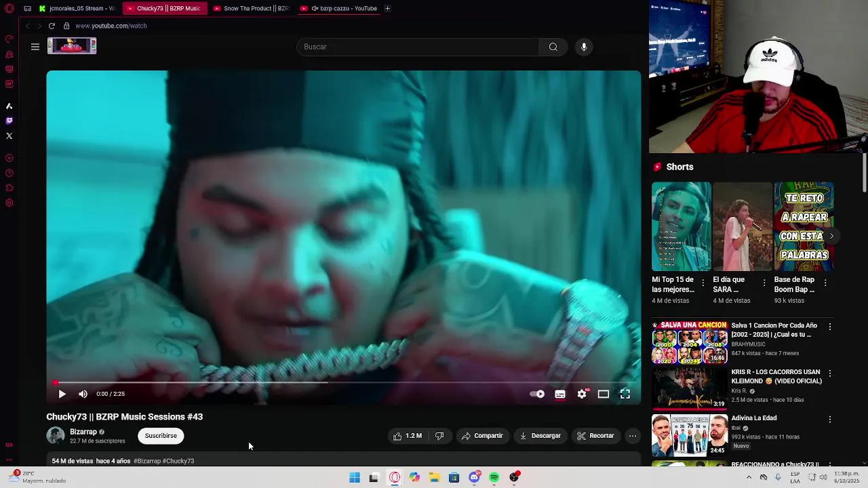Switch to Snow Tha Product tab

[x=250, y=8]
